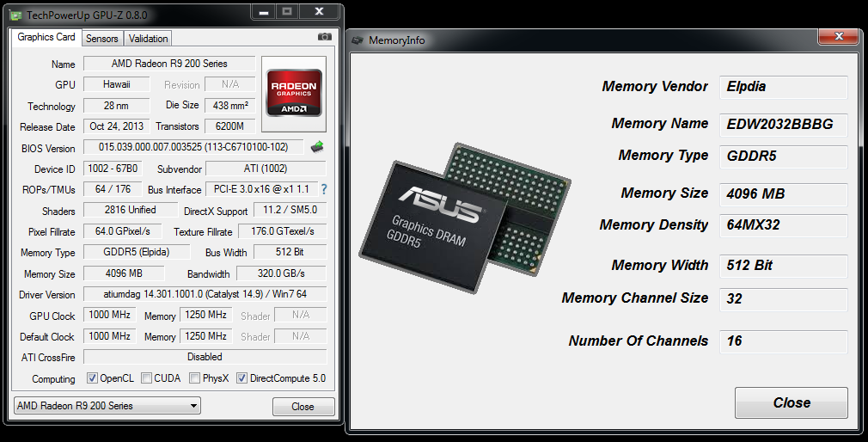Click the Pixel Fillrate field 64.0 GPixel/s
This screenshot has width=868, height=442.
tap(123, 231)
